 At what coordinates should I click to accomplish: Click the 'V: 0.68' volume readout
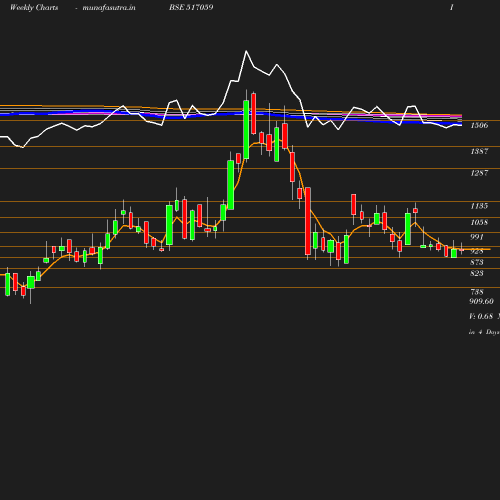[x=481, y=316]
